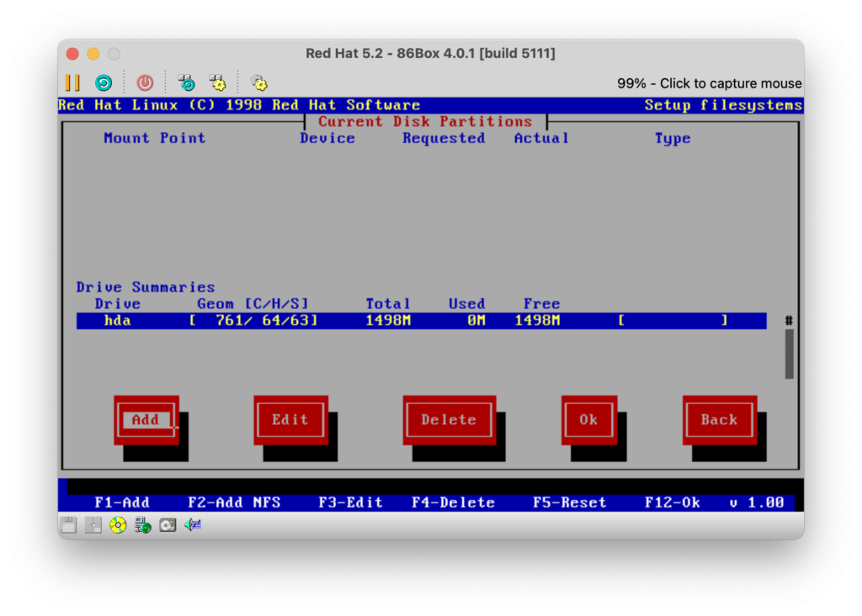Click the 'Drive' column label
This screenshot has width=862, height=616.
click(118, 304)
